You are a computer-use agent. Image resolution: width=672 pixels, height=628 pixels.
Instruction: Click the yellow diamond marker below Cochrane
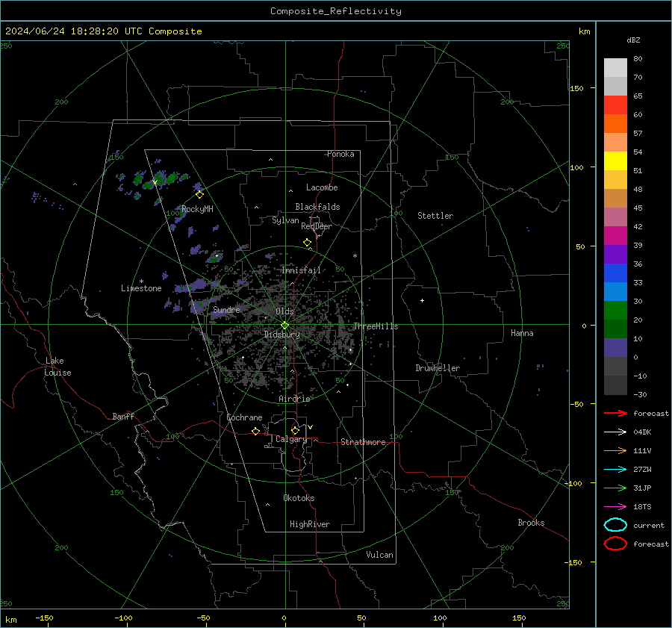point(255,431)
